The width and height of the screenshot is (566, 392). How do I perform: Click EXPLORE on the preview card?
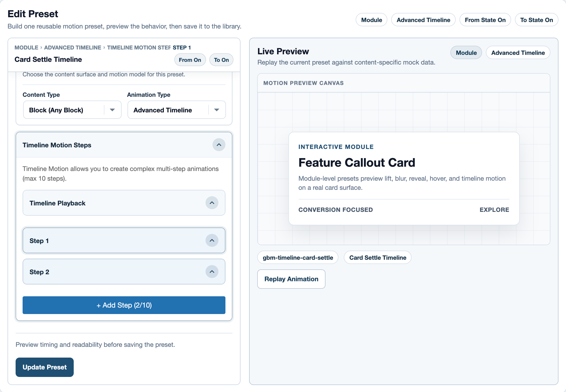(494, 210)
